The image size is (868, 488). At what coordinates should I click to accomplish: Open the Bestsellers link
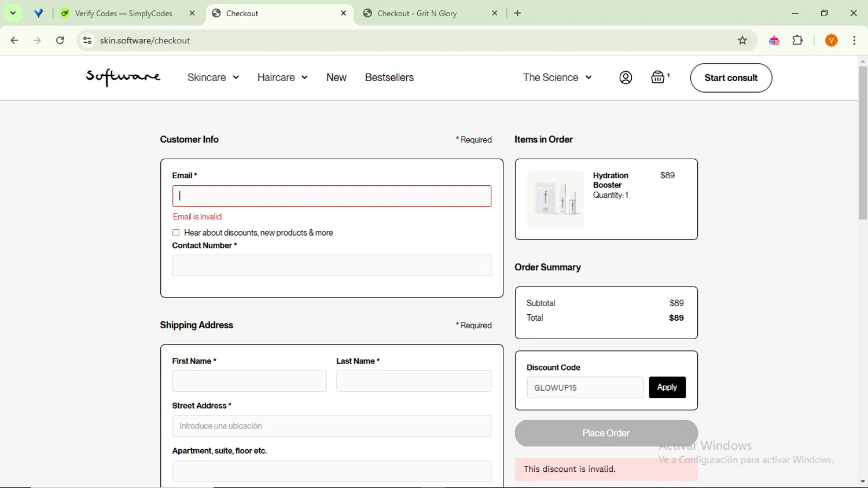(x=389, y=78)
